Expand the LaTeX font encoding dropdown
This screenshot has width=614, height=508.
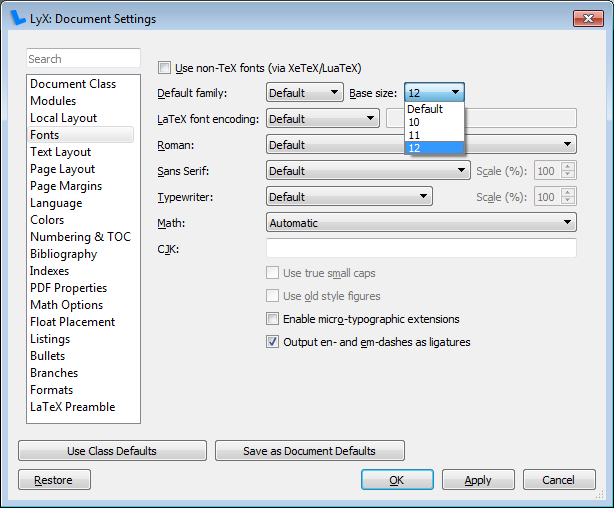coord(323,118)
